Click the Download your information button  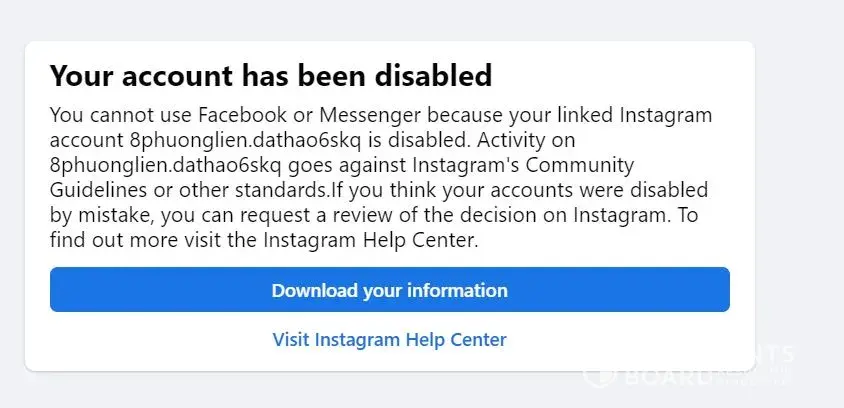click(389, 291)
